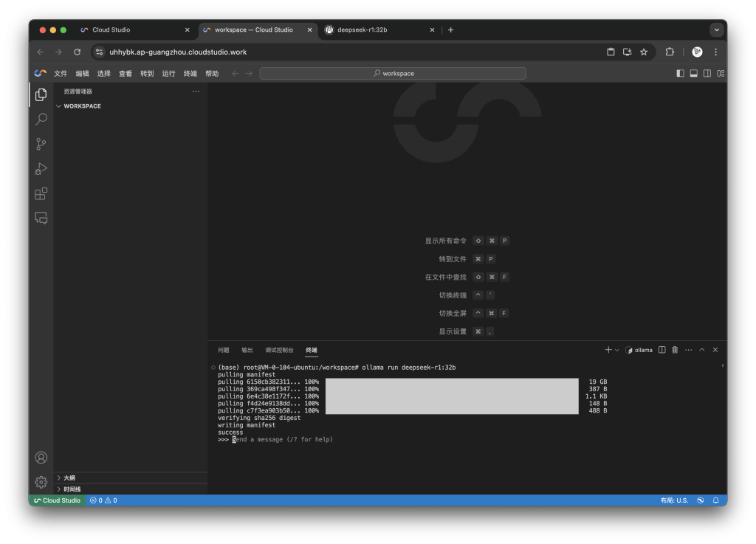The image size is (756, 544).
Task: Open notifications bell in status bar
Action: click(x=716, y=500)
